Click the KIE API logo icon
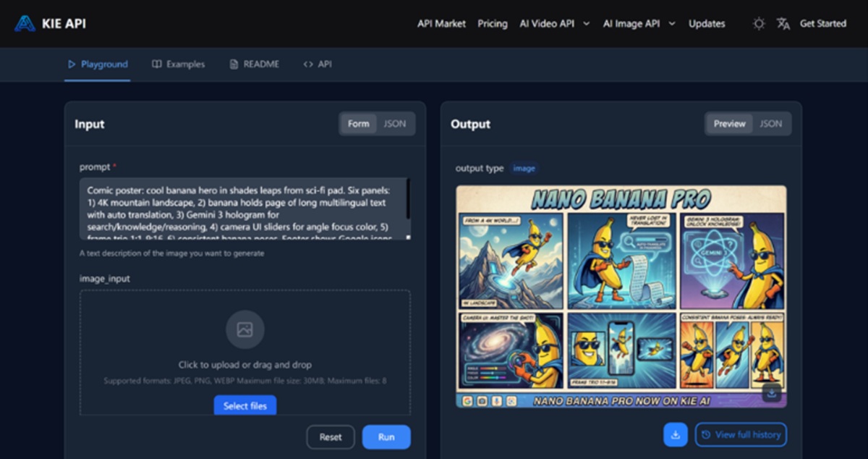The height and width of the screenshot is (459, 868). pyautogui.click(x=25, y=24)
